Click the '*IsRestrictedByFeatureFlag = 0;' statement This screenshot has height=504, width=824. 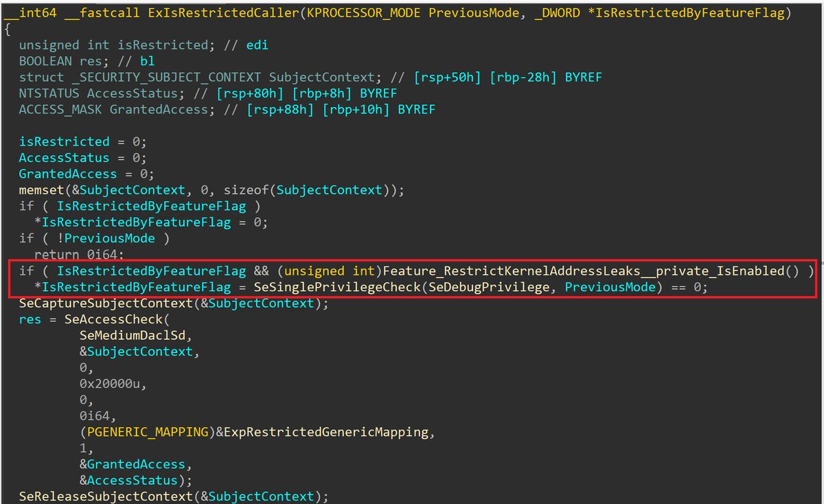coord(150,222)
